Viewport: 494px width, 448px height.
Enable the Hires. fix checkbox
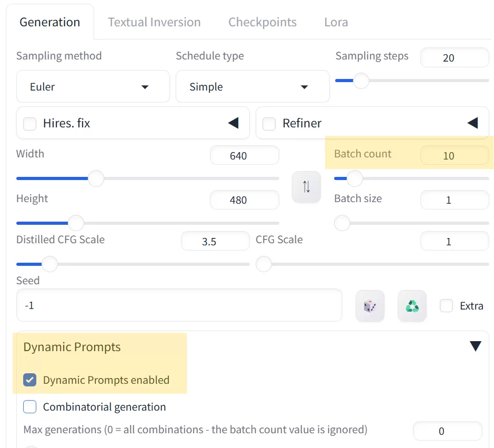coord(30,123)
